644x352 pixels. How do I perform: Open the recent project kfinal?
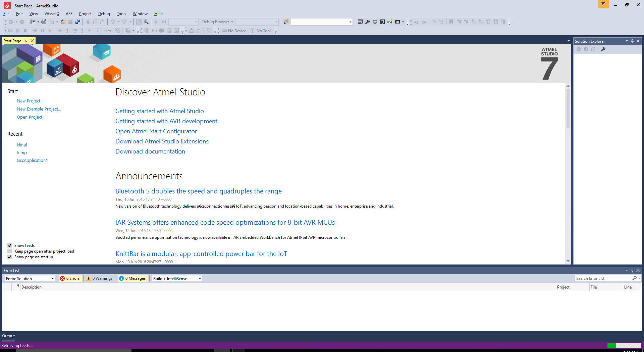point(22,145)
